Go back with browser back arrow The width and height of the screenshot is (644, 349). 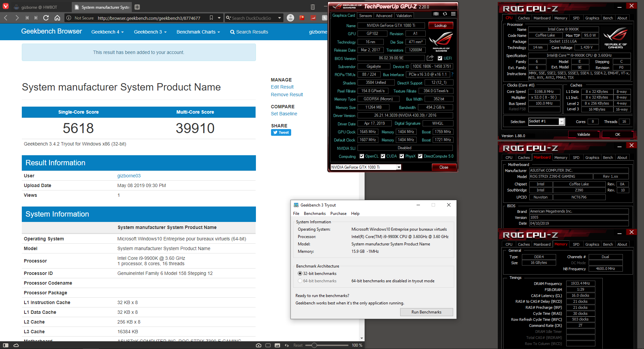[x=6, y=18]
